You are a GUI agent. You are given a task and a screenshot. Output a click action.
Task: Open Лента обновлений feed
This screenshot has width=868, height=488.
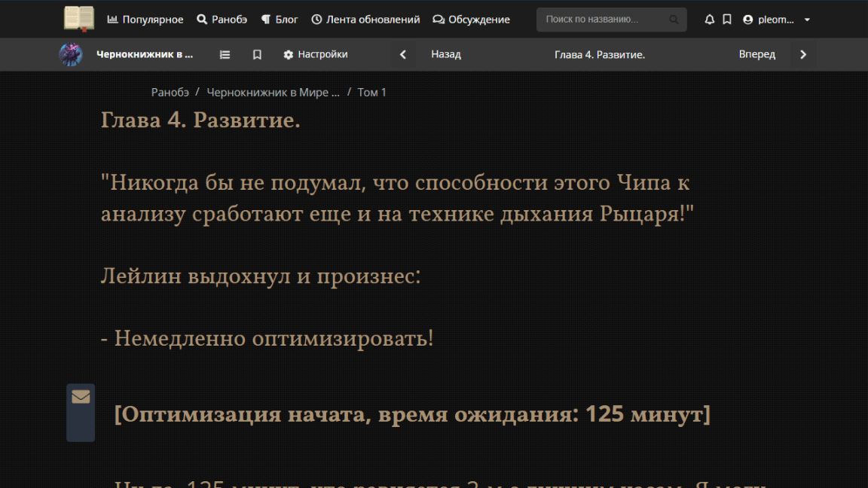pyautogui.click(x=365, y=20)
